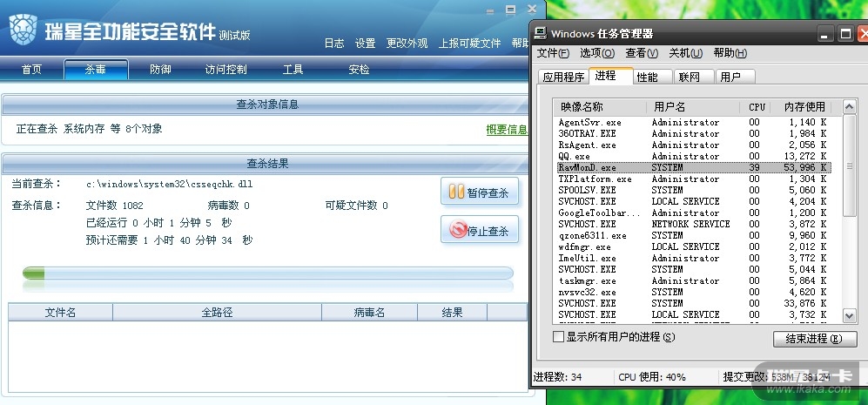This screenshot has height=405, width=868.
Task: Select the wdfmgr.exe process row
Action: 693,246
